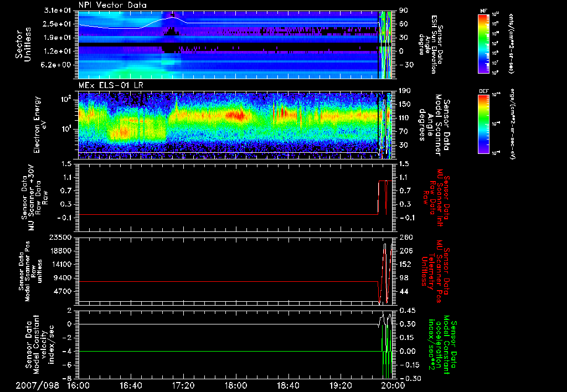Click the 18:40 time tick label

(x=288, y=385)
